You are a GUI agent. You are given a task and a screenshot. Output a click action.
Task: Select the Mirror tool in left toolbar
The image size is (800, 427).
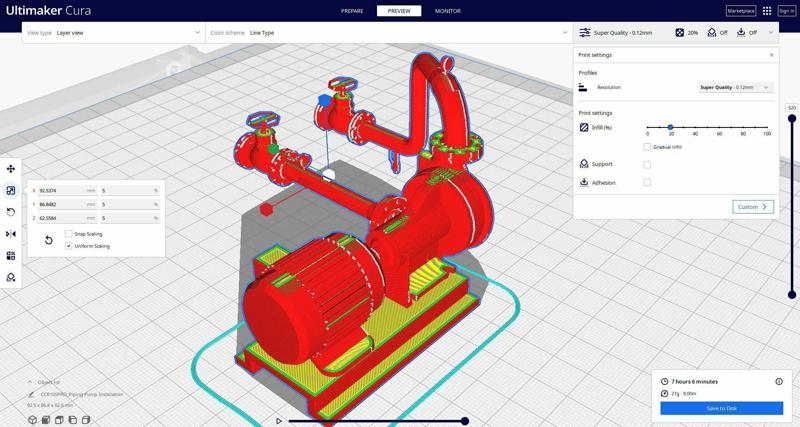[x=11, y=234]
